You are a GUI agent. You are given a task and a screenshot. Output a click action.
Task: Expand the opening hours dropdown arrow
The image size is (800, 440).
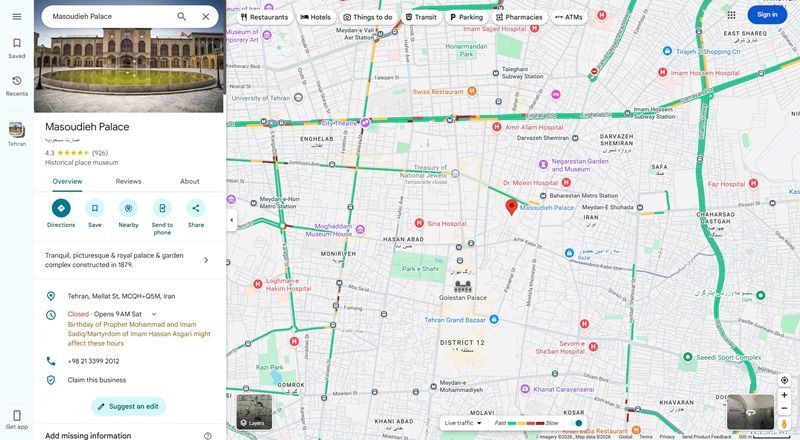click(x=154, y=314)
